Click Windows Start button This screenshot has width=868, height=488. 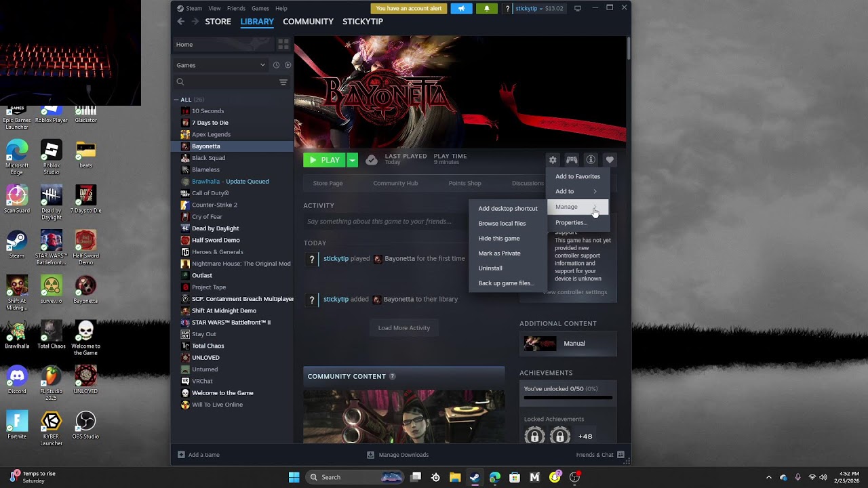point(294,477)
